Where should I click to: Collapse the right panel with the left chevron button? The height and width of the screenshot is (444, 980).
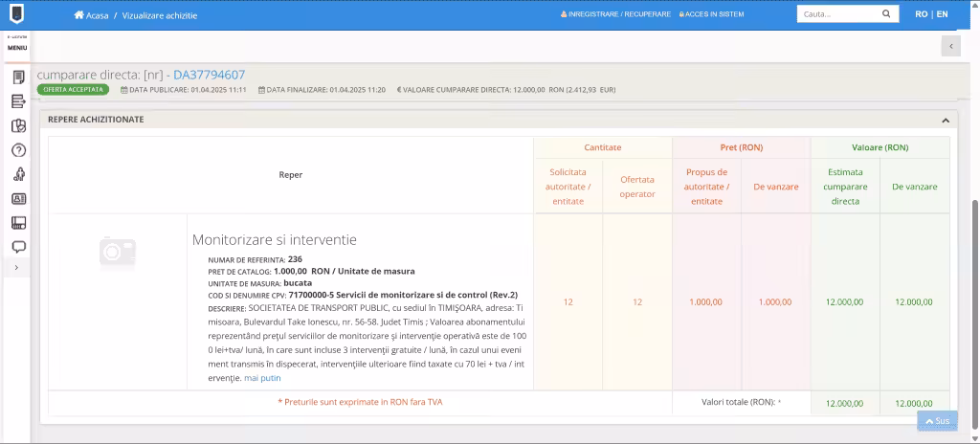[950, 46]
